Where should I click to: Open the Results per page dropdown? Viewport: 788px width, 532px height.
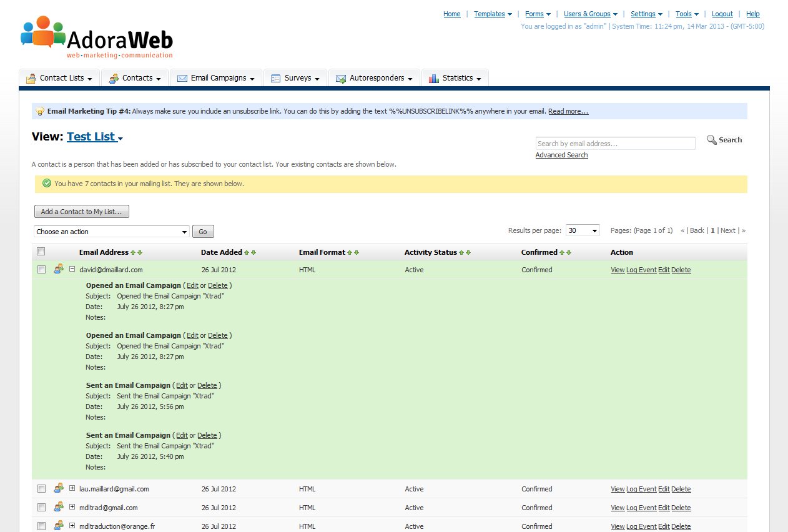[582, 230]
